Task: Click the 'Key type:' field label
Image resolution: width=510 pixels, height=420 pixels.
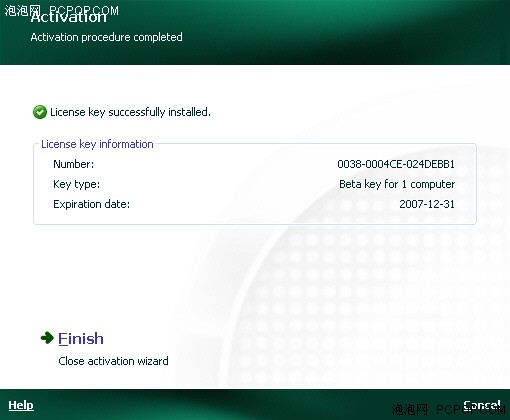Action: [x=76, y=184]
